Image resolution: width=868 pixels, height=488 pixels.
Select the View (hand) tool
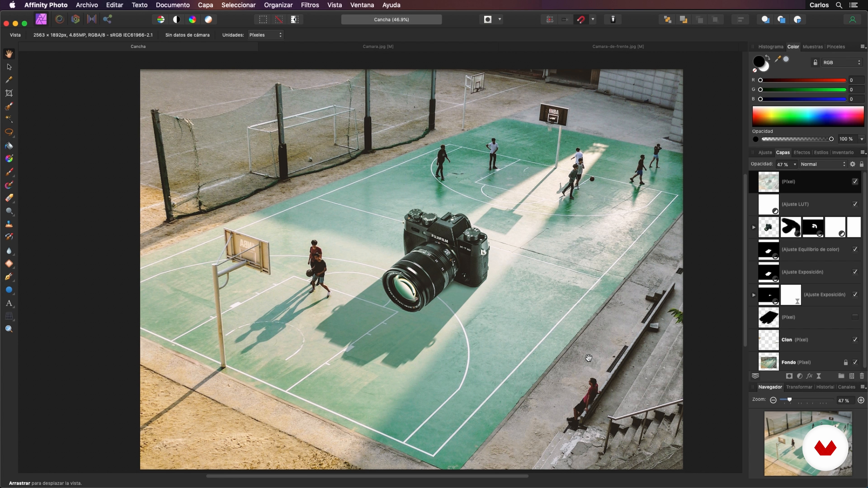tap(9, 54)
